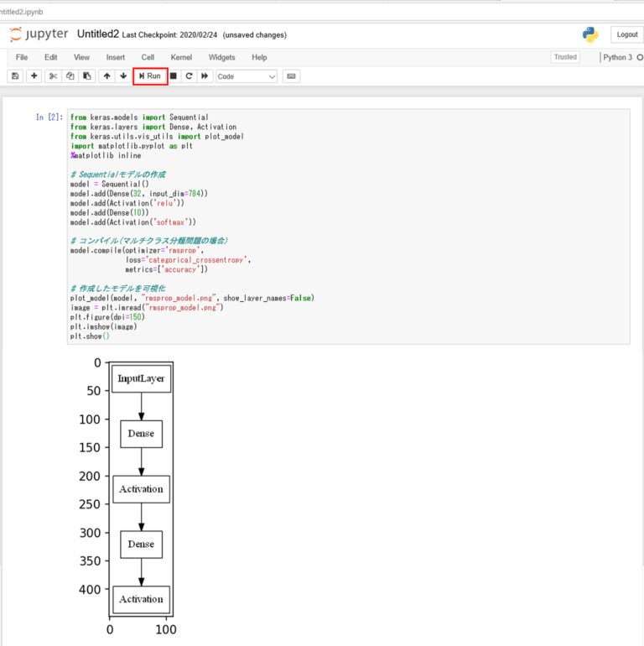Click the plt.show() code line
The image size is (644, 646).
[x=90, y=336]
